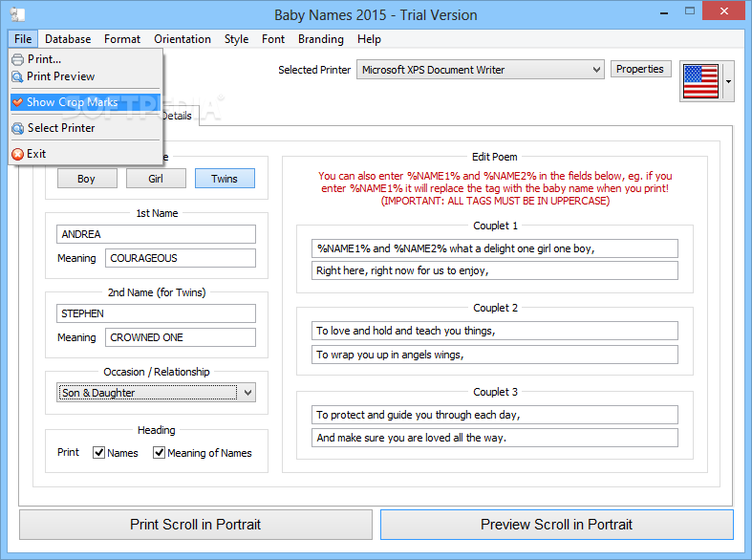Click the American flag language button

click(700, 81)
